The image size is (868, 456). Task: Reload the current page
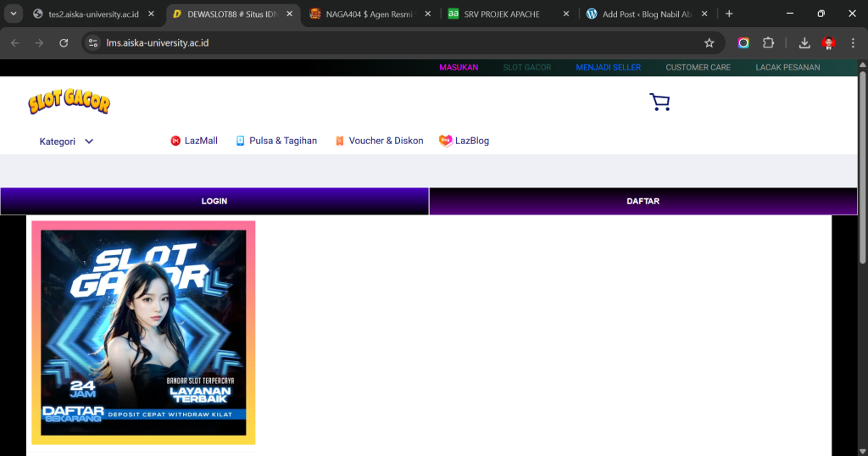point(64,43)
